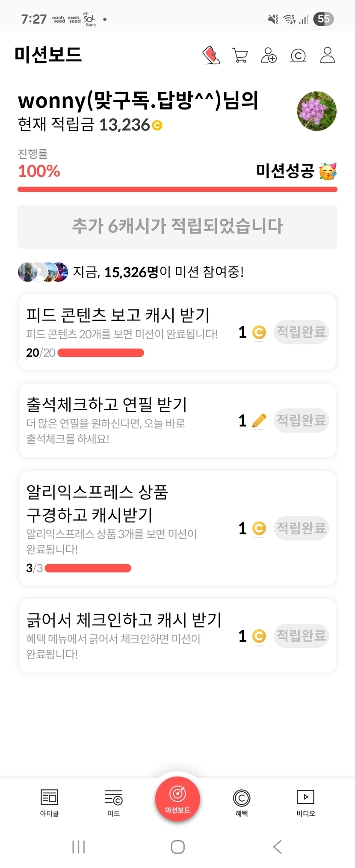Open the cash coin icon in header
Viewport: 355px width, 868px height.
point(298,56)
